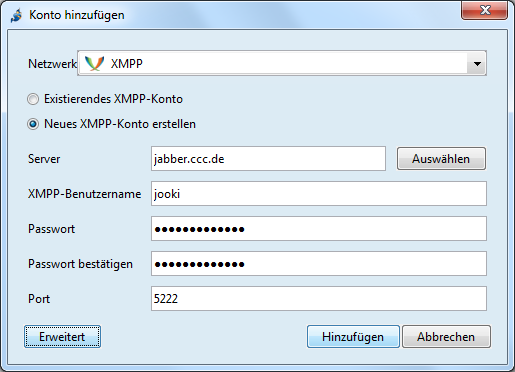Open the Netzwerk dropdown arrow
Image resolution: width=515 pixels, height=372 pixels.
[477, 63]
